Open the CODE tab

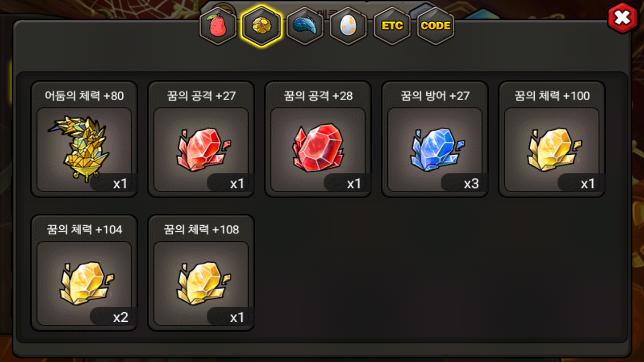[435, 26]
